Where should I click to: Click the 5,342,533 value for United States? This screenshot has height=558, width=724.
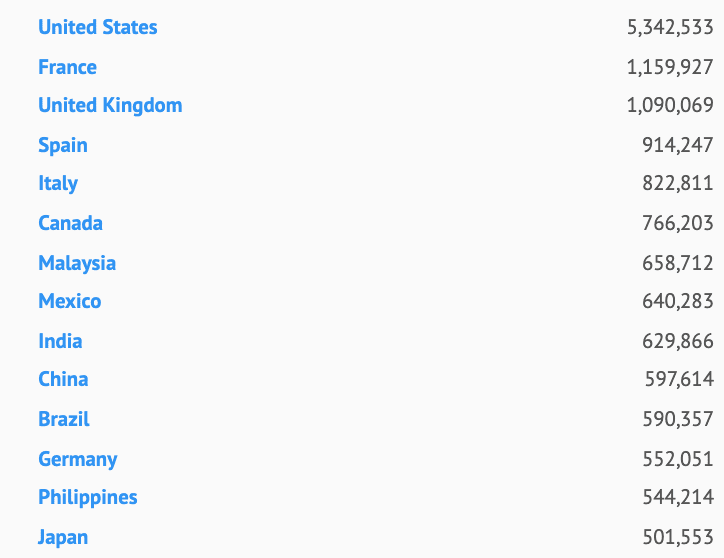pos(670,27)
